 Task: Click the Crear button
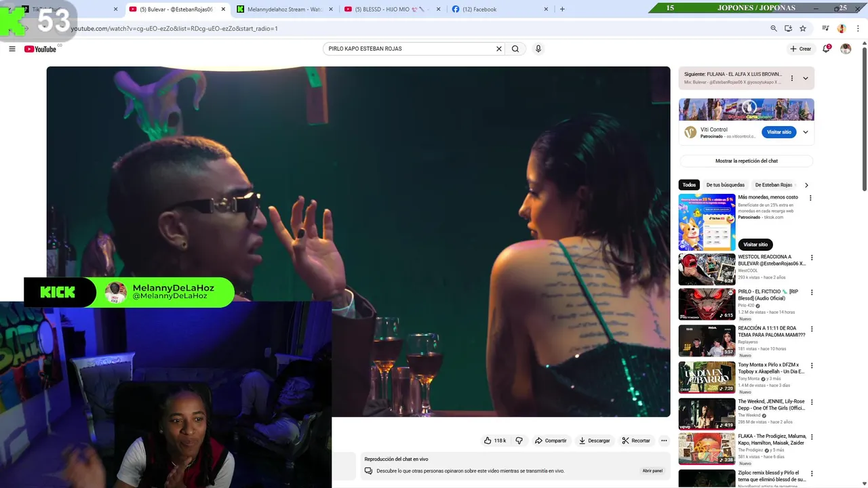(x=800, y=49)
